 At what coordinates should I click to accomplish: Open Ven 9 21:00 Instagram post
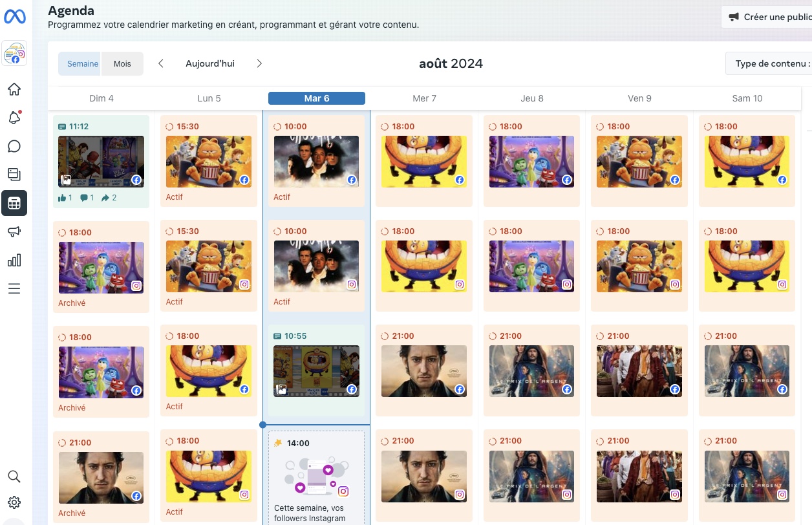[639, 476]
